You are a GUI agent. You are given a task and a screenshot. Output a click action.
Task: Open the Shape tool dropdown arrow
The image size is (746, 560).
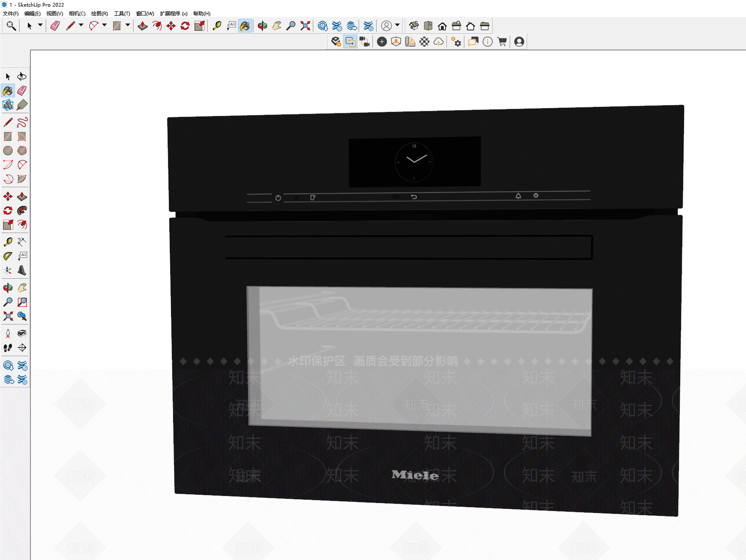[x=127, y=26]
